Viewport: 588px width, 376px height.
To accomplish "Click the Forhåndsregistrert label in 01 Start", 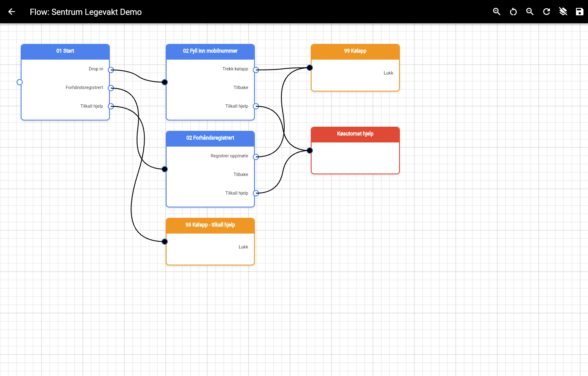I will pyautogui.click(x=84, y=88).
